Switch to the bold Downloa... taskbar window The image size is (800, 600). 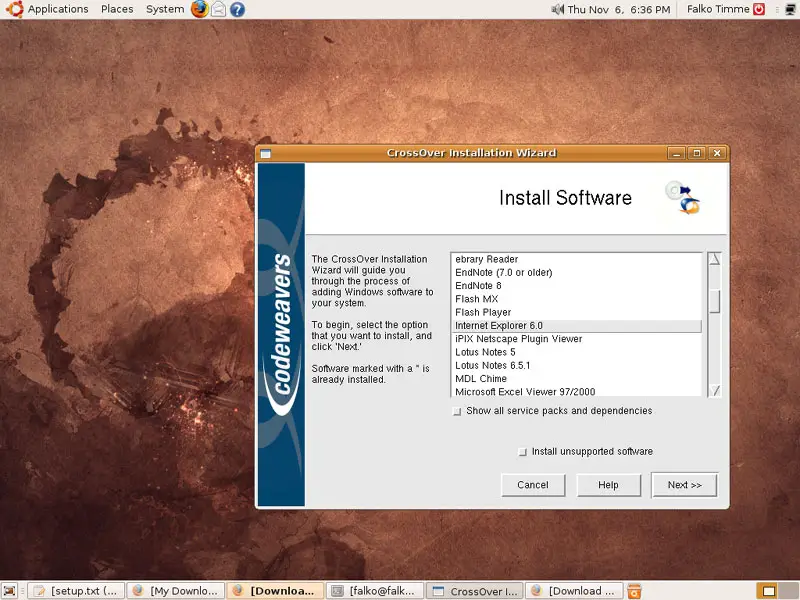tap(276, 591)
